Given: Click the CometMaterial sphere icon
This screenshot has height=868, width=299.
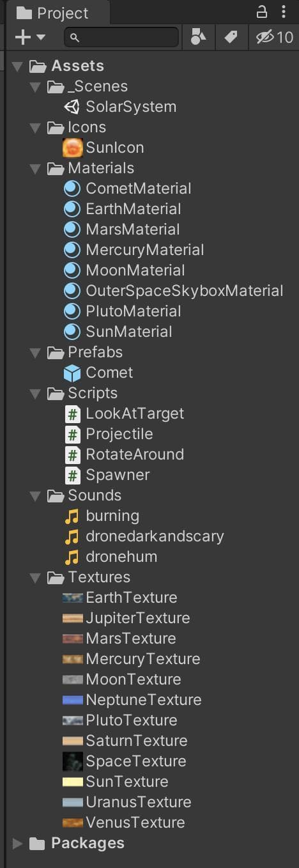Looking at the screenshot, I should click(x=72, y=189).
